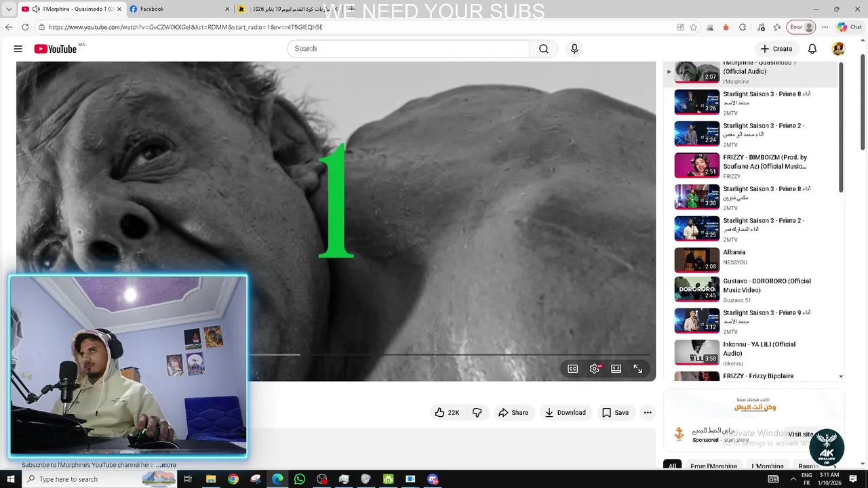Switch to the third Arabic-titled tab

pyautogui.click(x=288, y=9)
